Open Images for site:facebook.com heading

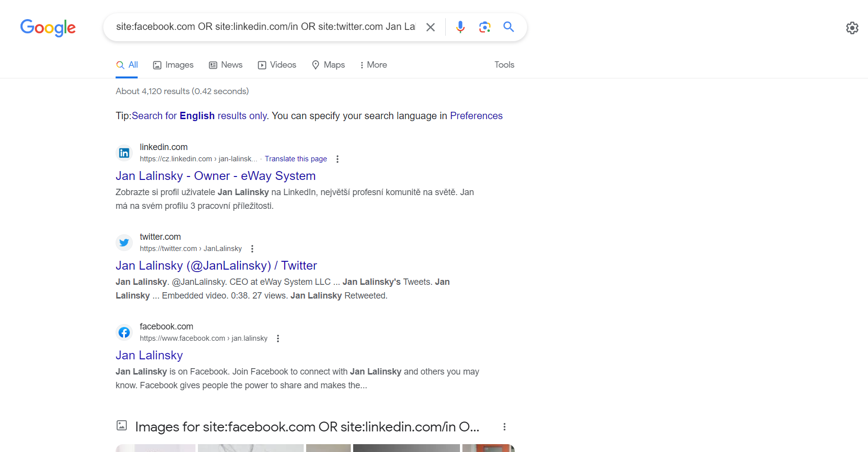pyautogui.click(x=307, y=427)
